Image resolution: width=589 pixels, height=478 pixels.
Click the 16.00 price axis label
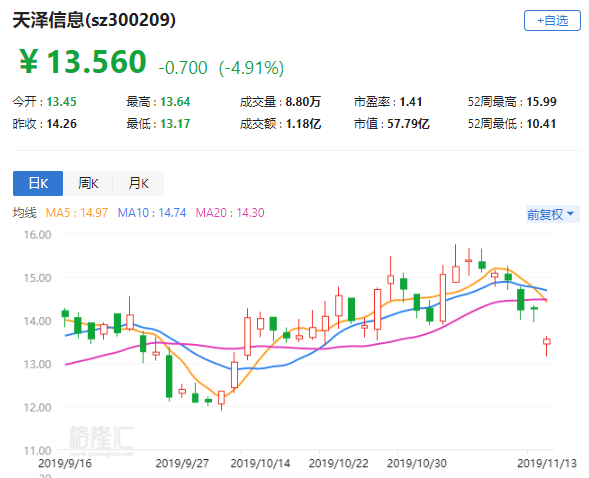(37, 235)
